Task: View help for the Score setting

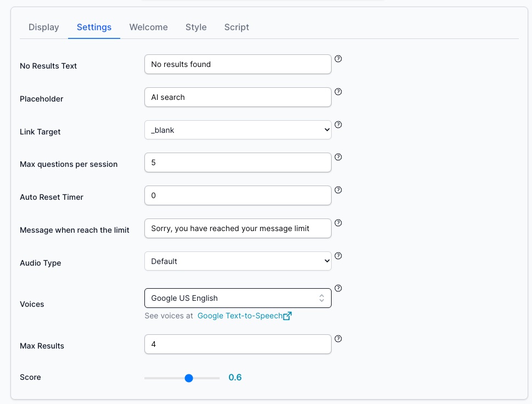Action: [338, 372]
